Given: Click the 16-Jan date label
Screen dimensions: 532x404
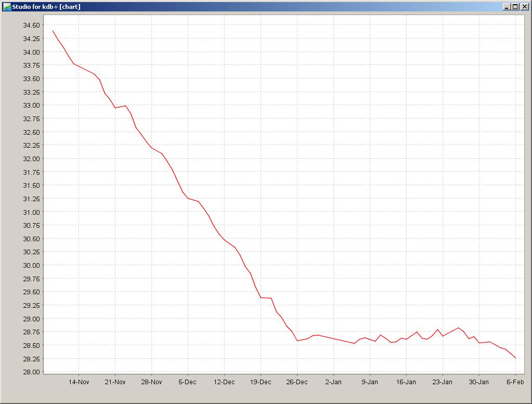Looking at the screenshot, I should click(x=406, y=382).
